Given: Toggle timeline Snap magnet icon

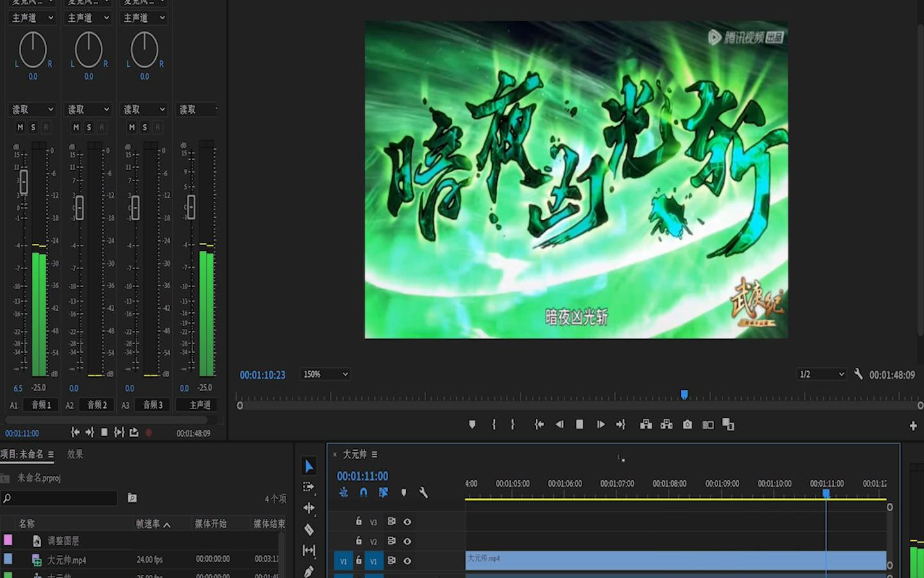Looking at the screenshot, I should (x=363, y=493).
